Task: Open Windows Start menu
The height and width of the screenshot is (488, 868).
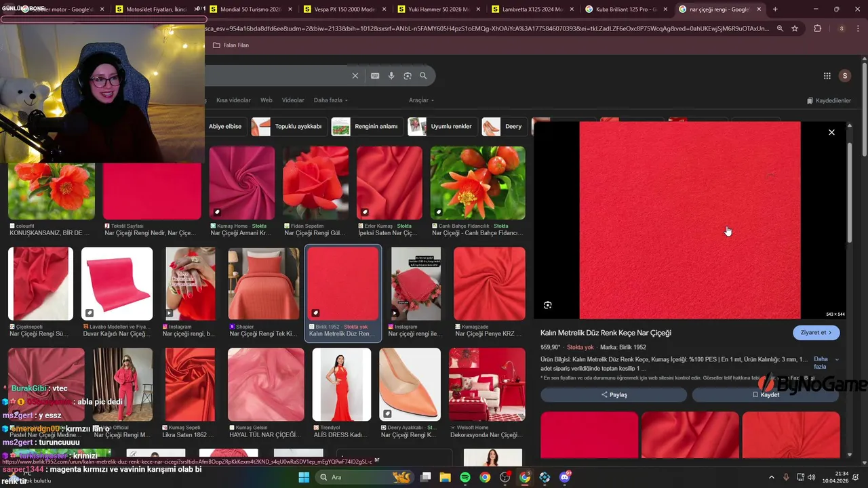Action: tap(304, 477)
